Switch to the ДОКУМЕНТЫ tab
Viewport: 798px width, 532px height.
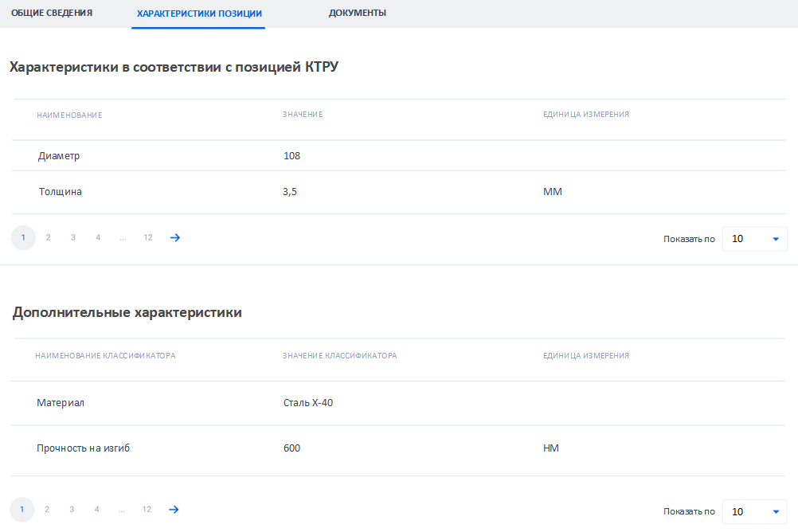[x=358, y=13]
